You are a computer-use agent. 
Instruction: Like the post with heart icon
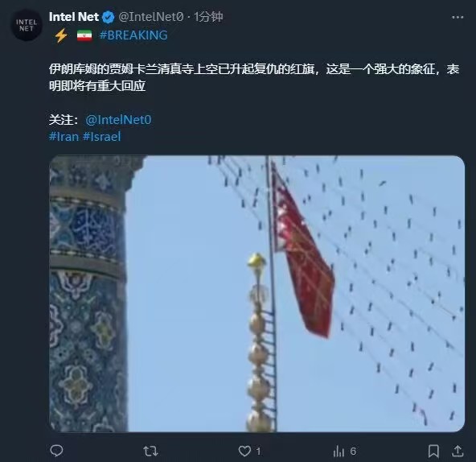pyautogui.click(x=244, y=451)
